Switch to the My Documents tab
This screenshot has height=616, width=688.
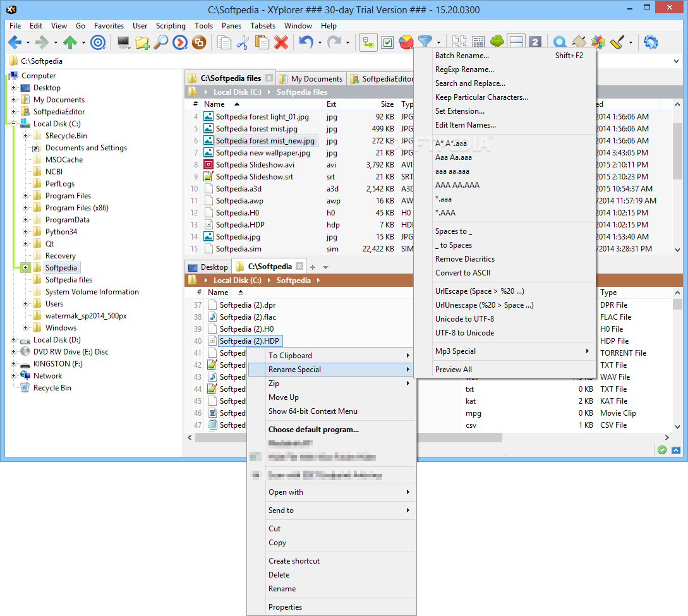point(312,78)
